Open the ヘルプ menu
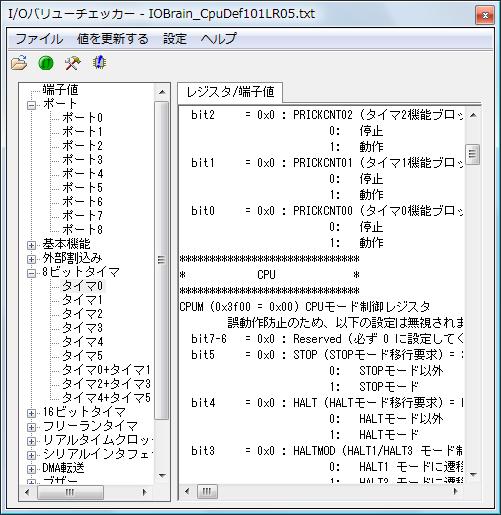This screenshot has width=501, height=515. (218, 39)
